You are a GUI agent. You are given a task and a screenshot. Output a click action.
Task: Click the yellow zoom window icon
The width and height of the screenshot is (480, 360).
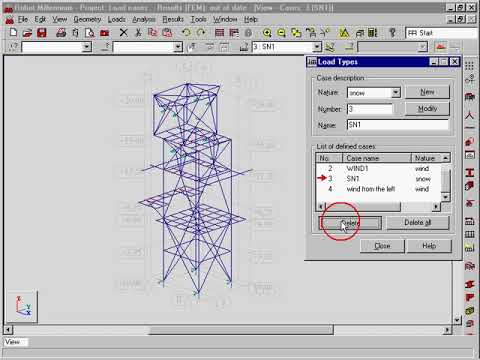[296, 32]
